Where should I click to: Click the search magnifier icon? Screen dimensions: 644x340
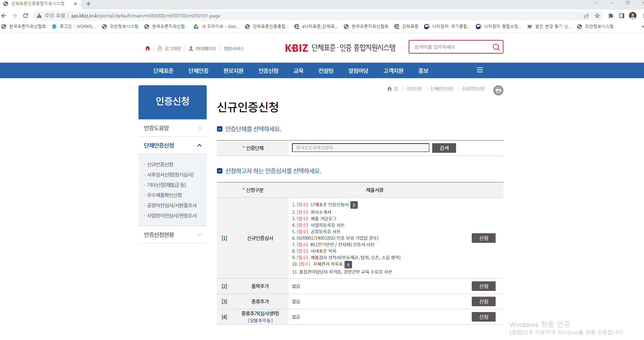tap(496, 47)
